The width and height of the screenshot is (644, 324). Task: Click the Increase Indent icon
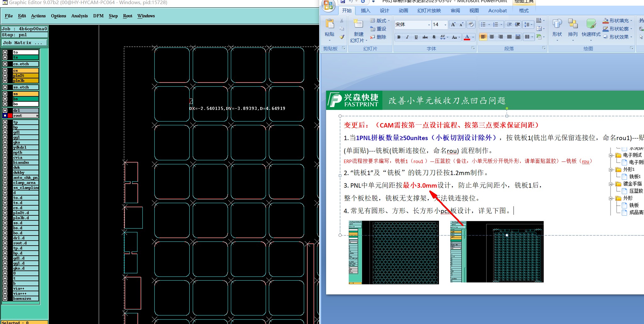click(518, 25)
